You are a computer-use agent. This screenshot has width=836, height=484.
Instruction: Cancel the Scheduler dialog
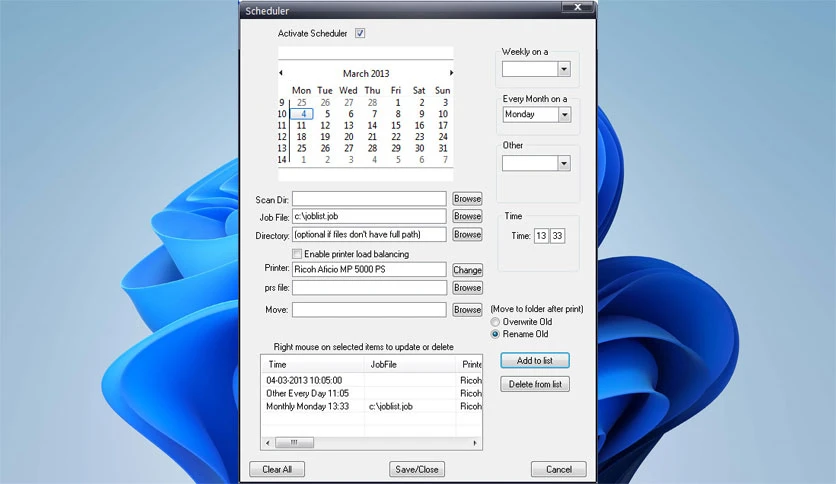tap(559, 470)
